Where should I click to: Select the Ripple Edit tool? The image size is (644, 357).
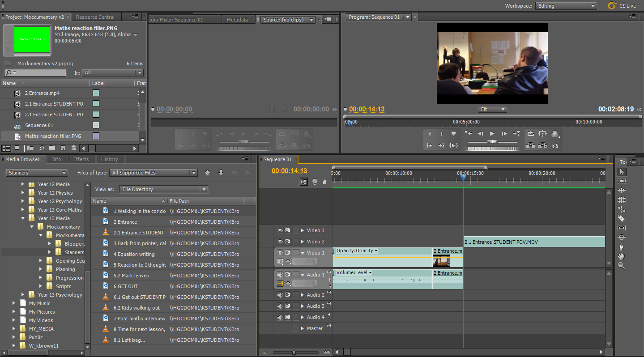(621, 191)
